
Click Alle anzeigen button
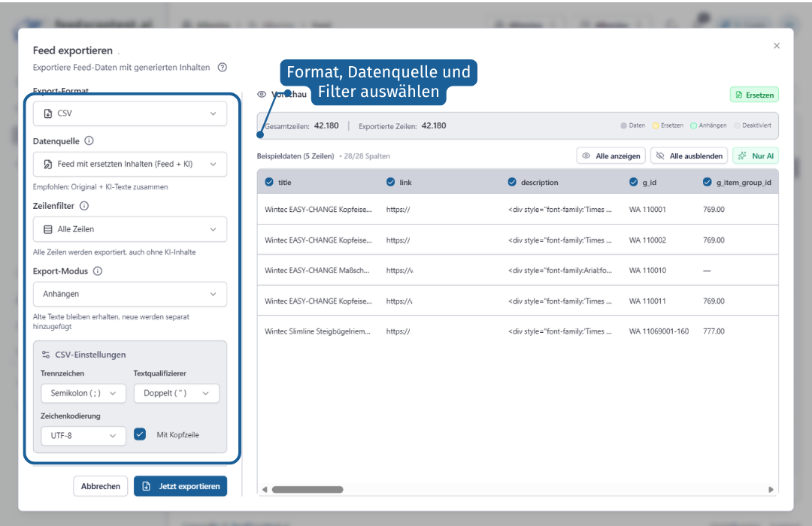pyautogui.click(x=611, y=156)
